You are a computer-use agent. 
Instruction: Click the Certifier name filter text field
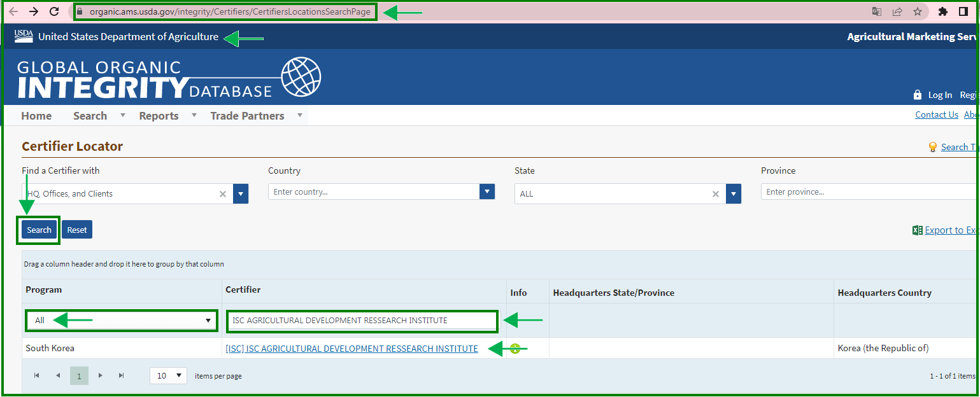(362, 321)
